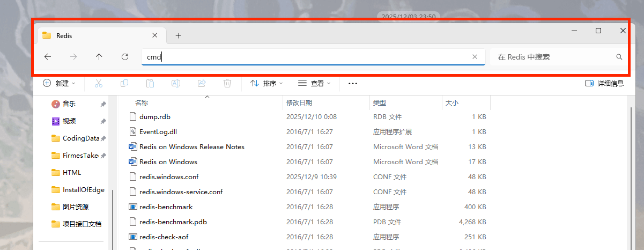
Task: Click the Rename icon in toolbar
Action: click(176, 83)
